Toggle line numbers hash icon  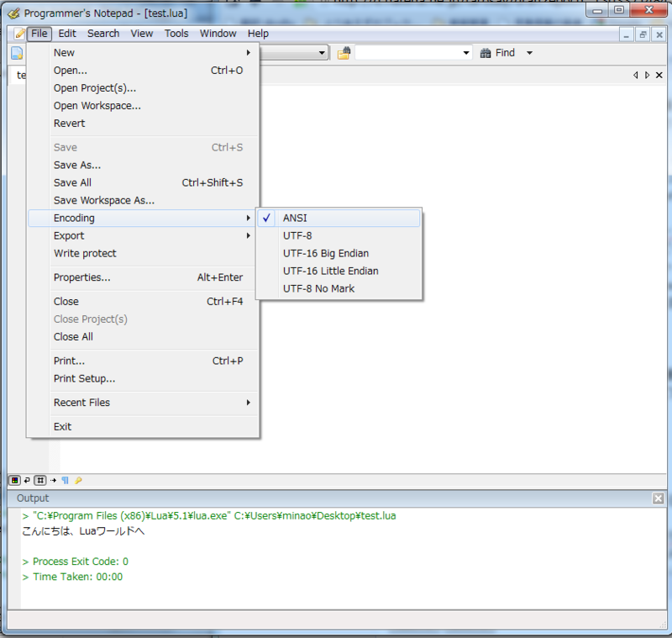(40, 480)
